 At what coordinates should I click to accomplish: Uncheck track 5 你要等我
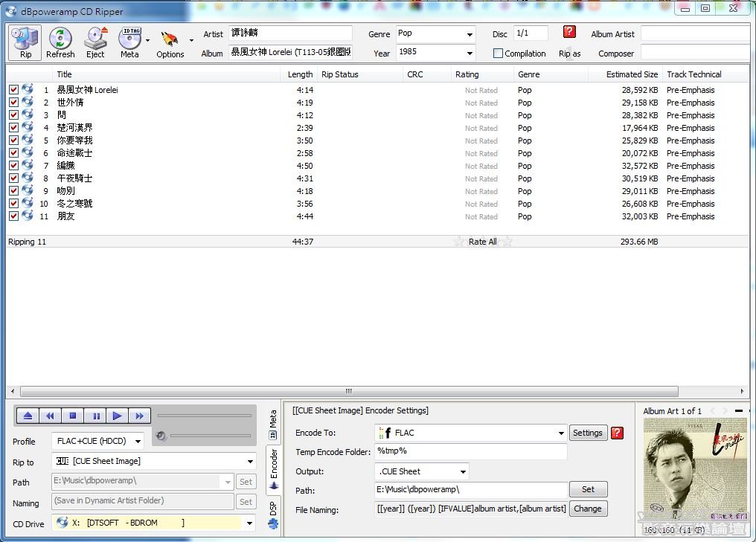click(13, 141)
